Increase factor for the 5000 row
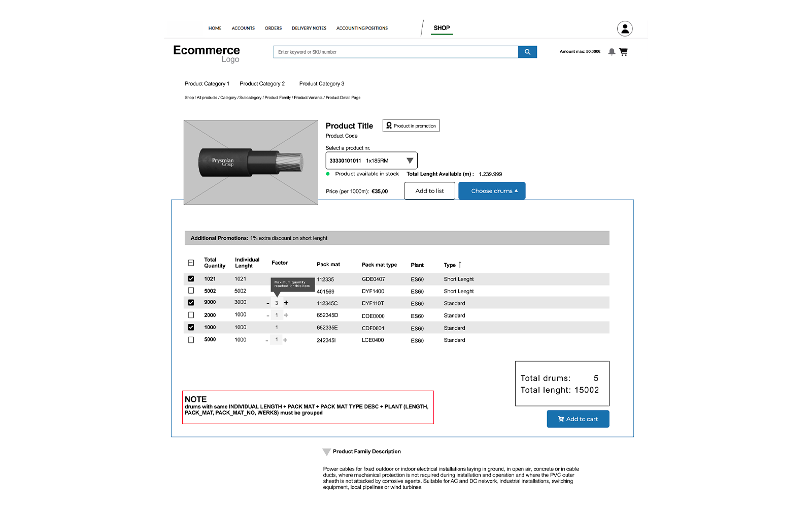Viewport: 812px width, 508px height. [285, 340]
